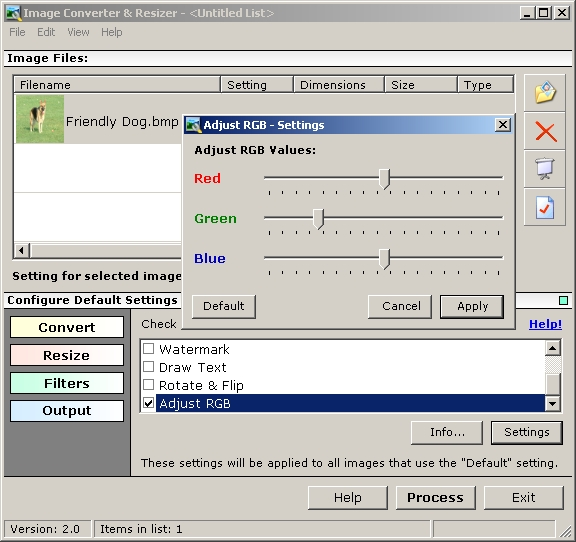This screenshot has height=542, width=576.
Task: Click the Info... button
Action: pyautogui.click(x=447, y=432)
